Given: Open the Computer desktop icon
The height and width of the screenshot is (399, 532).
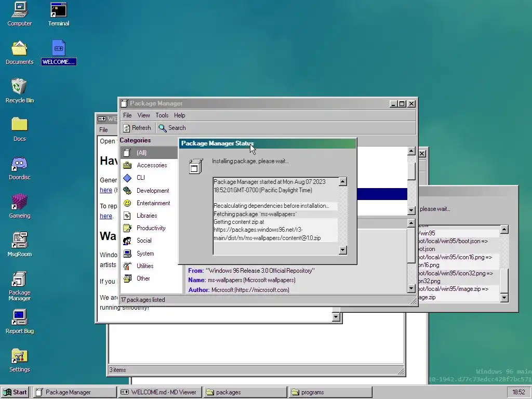Looking at the screenshot, I should click(19, 14).
